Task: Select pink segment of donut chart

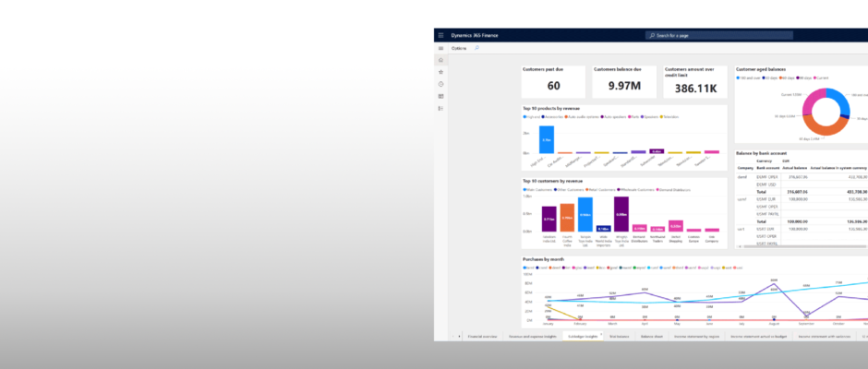Action: [x=813, y=100]
